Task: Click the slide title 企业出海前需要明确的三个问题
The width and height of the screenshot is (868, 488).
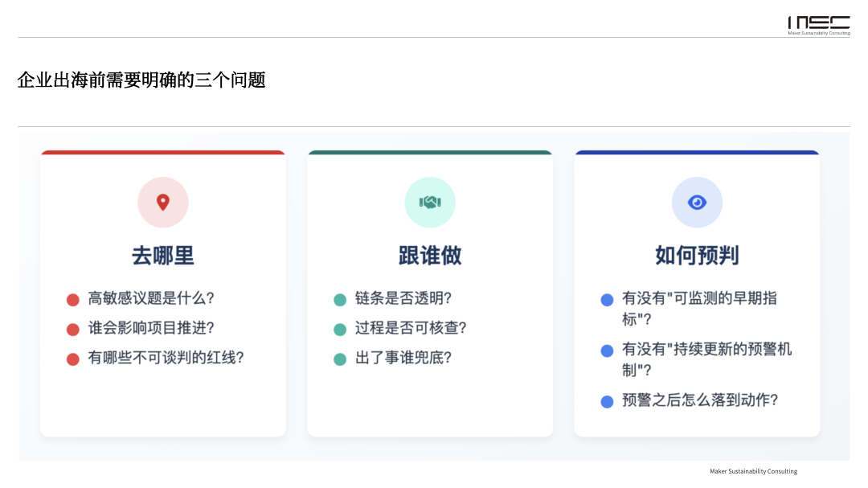Action: 141,80
